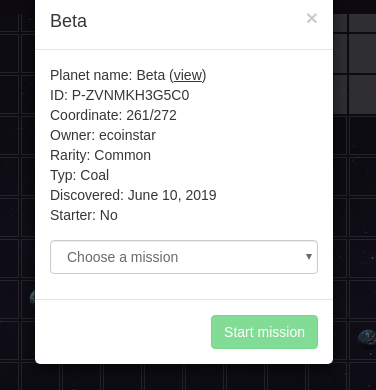This screenshot has height=390, width=376.
Task: Click the green Start mission button
Action: (x=264, y=332)
